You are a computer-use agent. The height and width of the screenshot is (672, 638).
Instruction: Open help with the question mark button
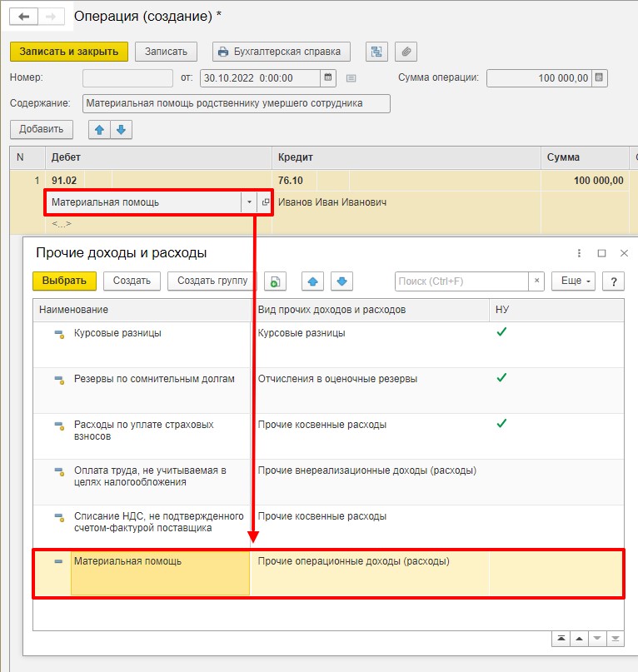(x=614, y=281)
